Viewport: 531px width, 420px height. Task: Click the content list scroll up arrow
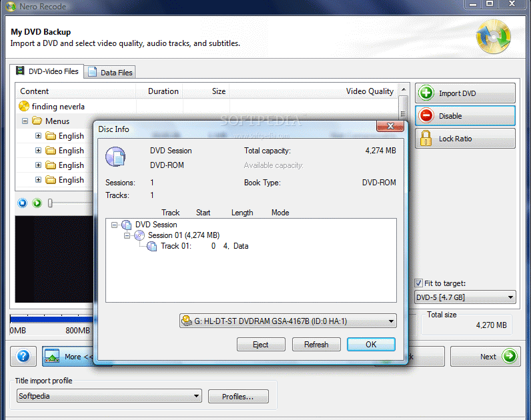click(404, 90)
